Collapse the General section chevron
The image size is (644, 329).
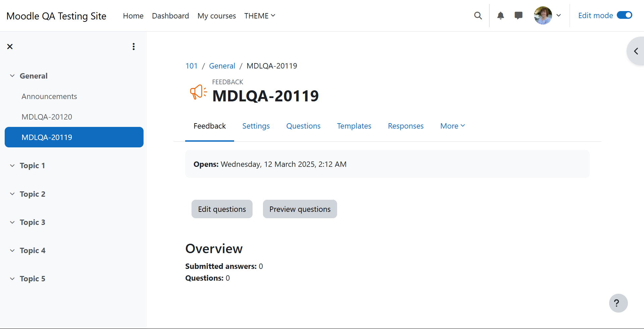[12, 76]
